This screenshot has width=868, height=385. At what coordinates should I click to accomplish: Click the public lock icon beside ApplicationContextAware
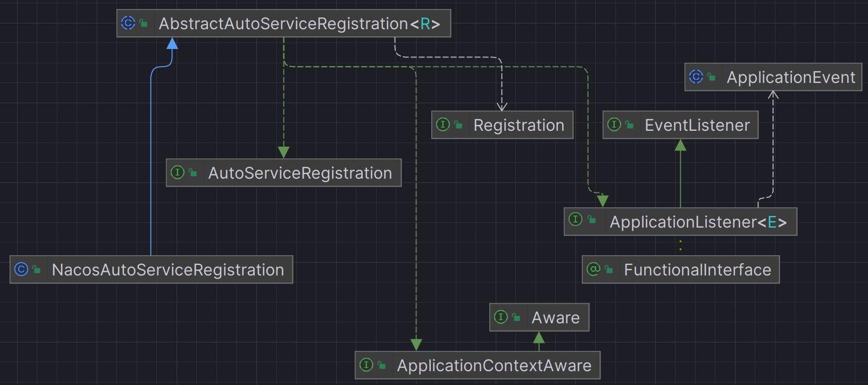coord(382,365)
